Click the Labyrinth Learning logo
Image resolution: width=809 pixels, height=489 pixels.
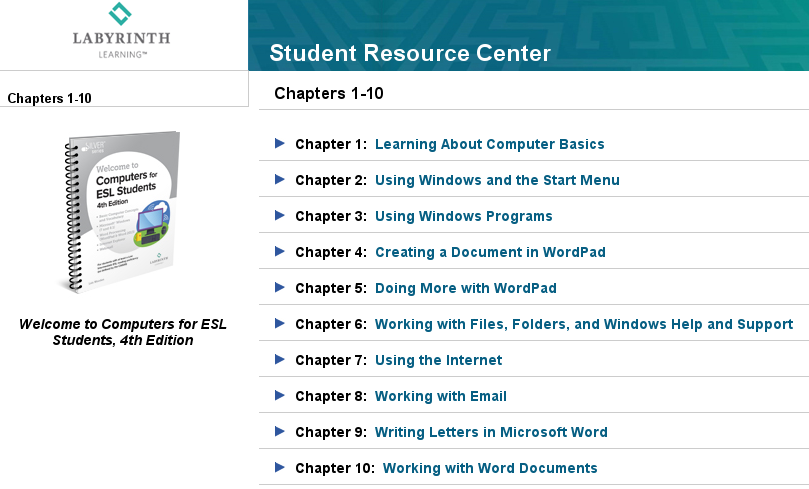pos(120,31)
